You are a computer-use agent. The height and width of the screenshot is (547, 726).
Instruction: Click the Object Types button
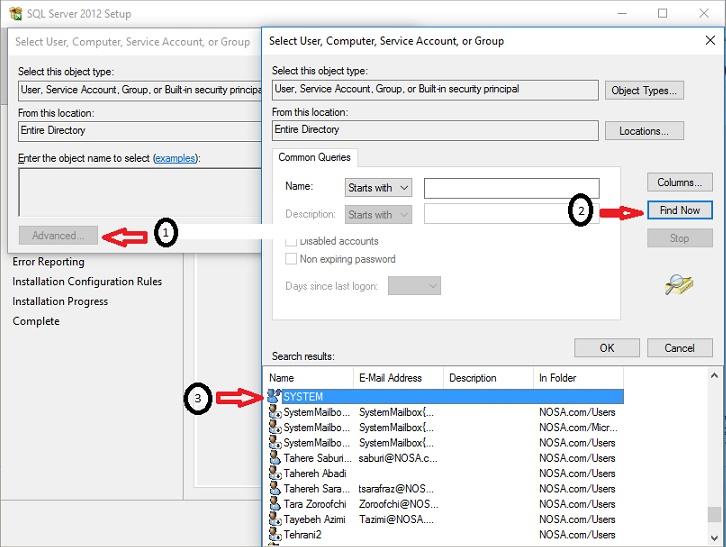644,90
